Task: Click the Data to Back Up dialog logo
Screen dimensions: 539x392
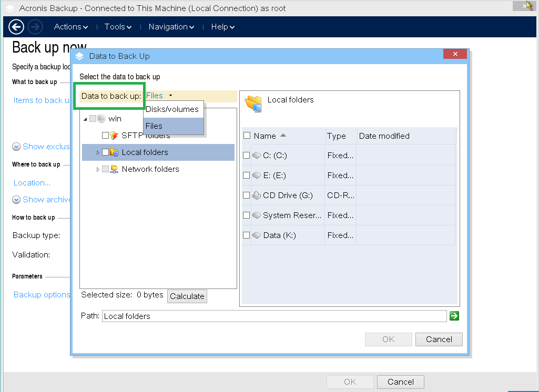Action: click(x=79, y=56)
